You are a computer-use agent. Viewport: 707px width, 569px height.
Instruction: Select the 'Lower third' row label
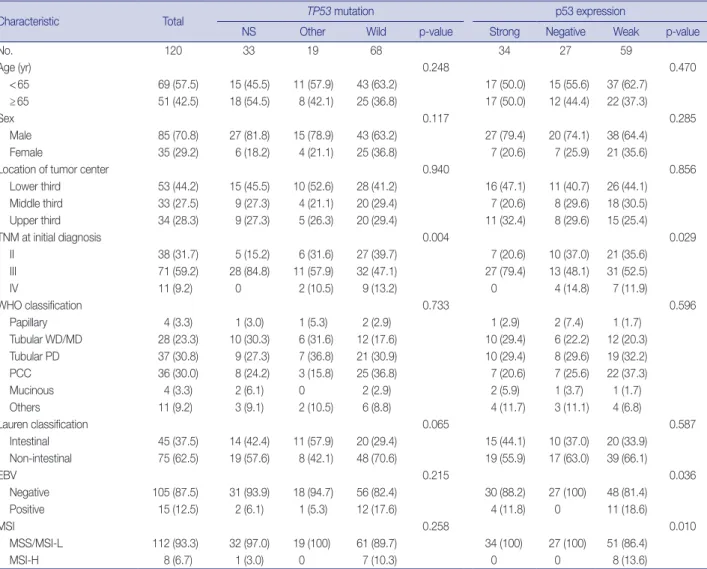tap(35, 186)
